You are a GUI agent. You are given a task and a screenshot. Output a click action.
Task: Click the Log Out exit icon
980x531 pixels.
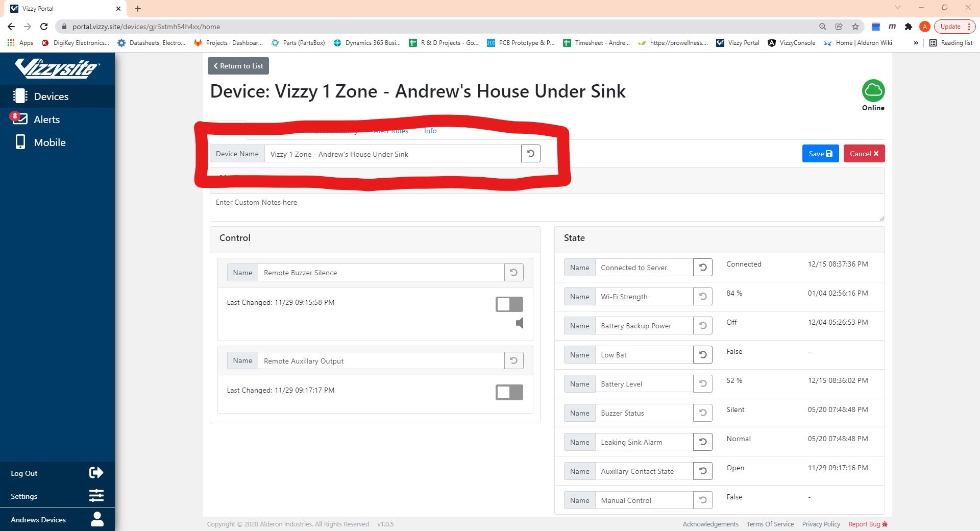pyautogui.click(x=96, y=473)
